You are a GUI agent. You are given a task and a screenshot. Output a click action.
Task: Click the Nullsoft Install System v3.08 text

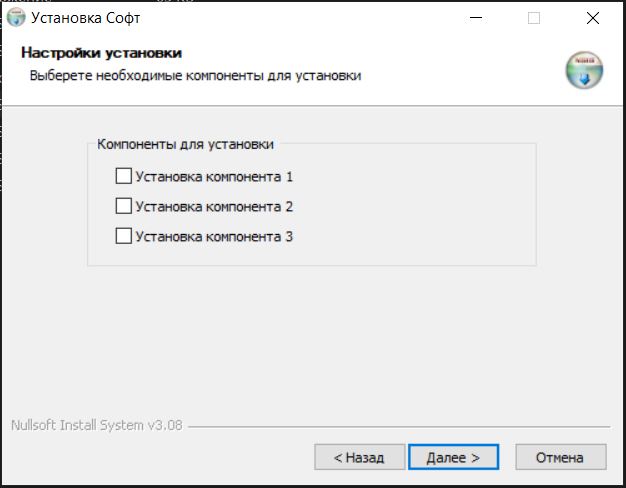(x=96, y=425)
